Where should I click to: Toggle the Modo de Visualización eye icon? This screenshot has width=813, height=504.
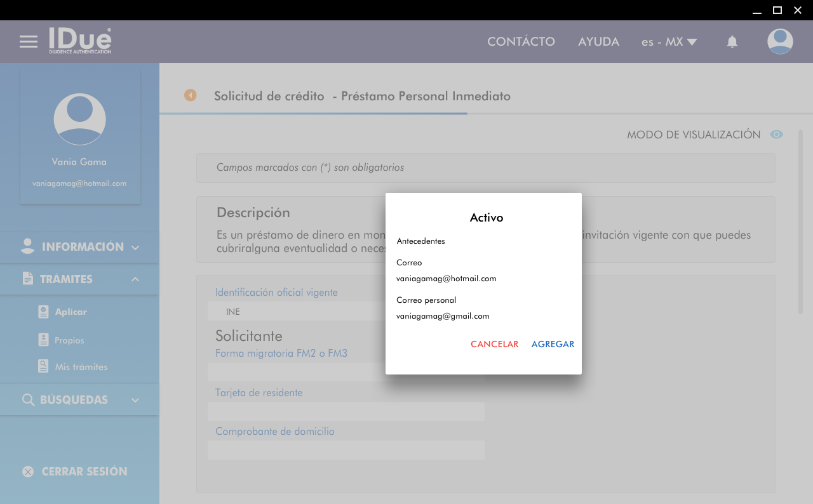click(x=776, y=135)
